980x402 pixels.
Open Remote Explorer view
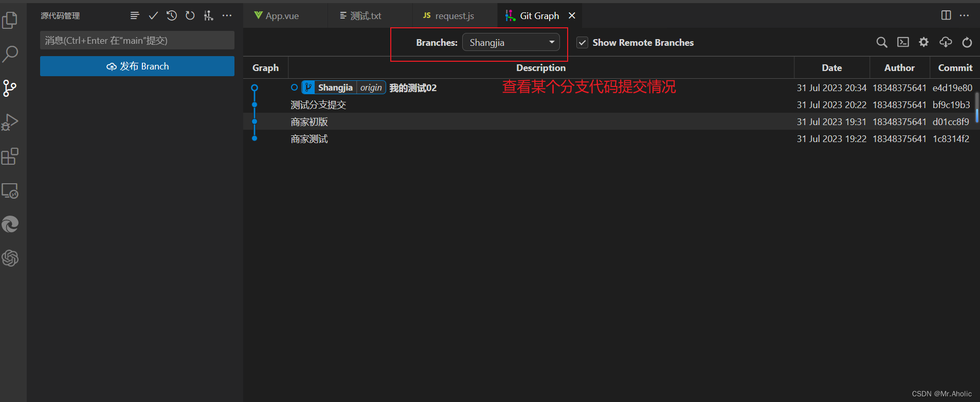point(10,191)
